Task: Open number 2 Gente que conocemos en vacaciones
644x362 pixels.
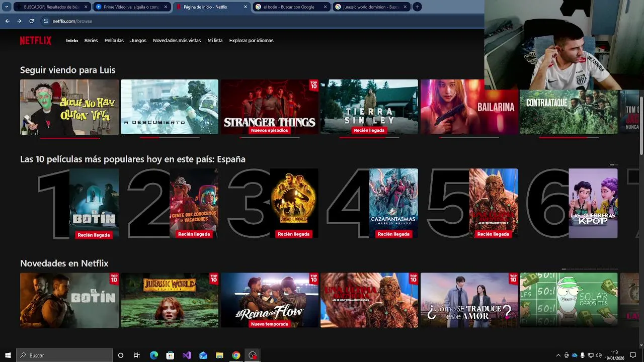Action: click(173, 203)
